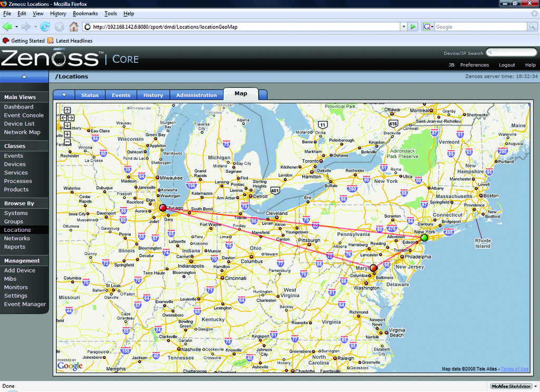Click the Firefox Home button

click(x=74, y=26)
